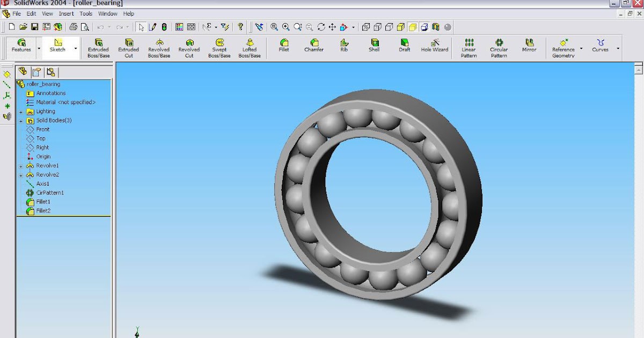Select the Rotate View icon
The image size is (644, 338).
click(x=321, y=26)
